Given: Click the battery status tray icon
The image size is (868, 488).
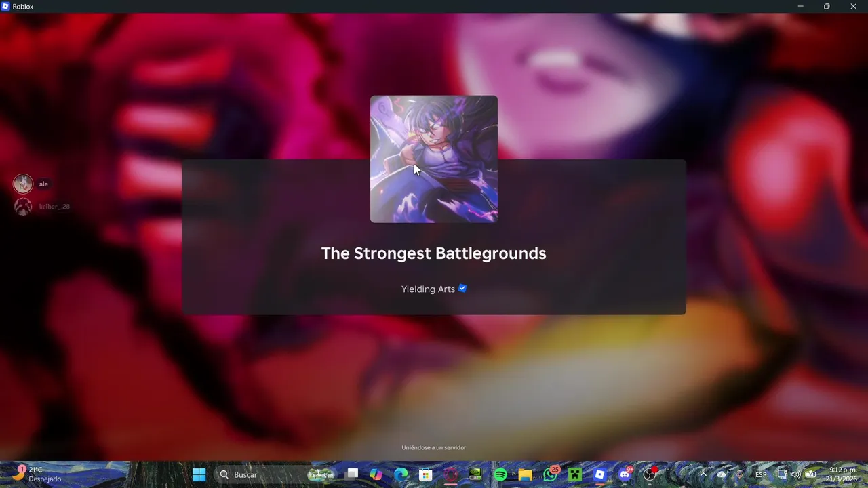Looking at the screenshot, I should pos(810,474).
